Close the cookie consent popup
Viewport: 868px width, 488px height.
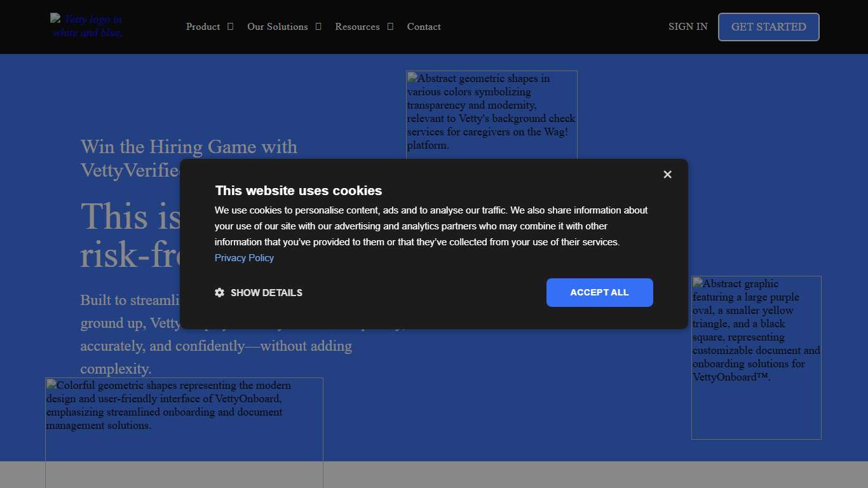coord(667,175)
